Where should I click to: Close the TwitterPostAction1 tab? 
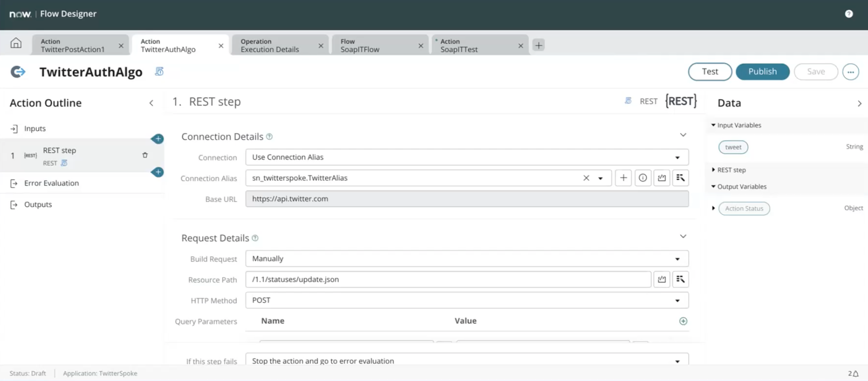[x=121, y=46]
